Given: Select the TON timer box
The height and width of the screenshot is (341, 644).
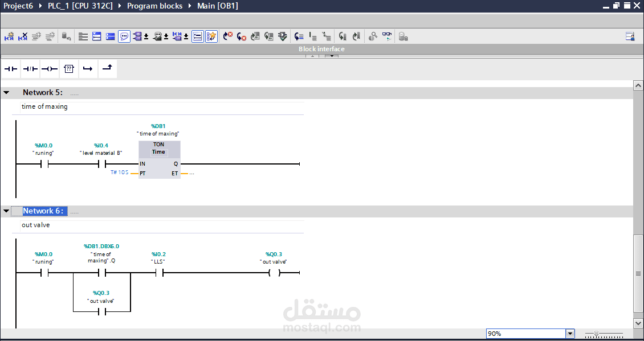Looking at the screenshot, I should pos(160,159).
